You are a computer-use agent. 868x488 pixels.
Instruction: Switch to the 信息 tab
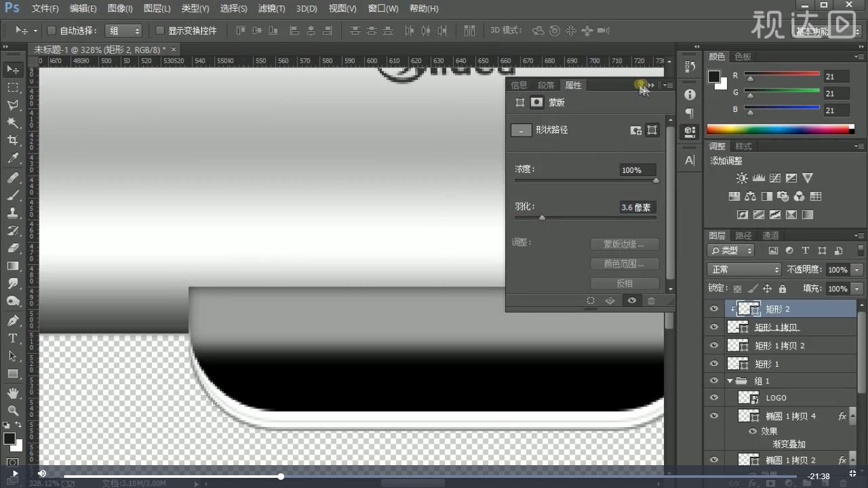pos(519,85)
